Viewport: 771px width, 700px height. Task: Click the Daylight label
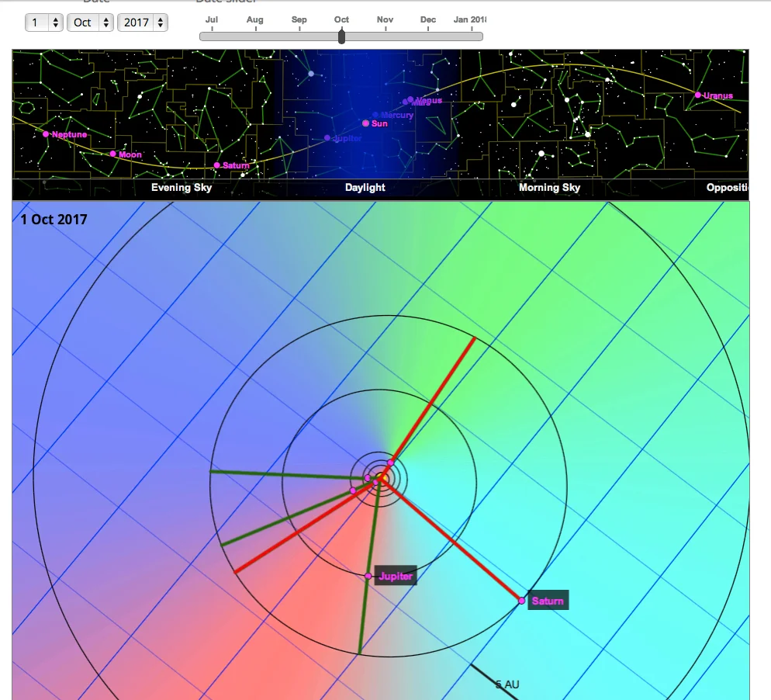pos(365,188)
